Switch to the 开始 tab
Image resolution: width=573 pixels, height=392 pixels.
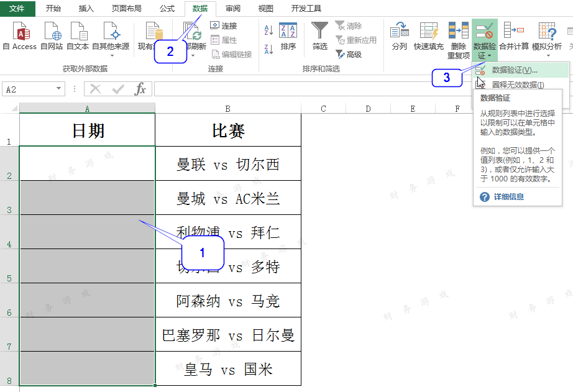pyautogui.click(x=53, y=9)
